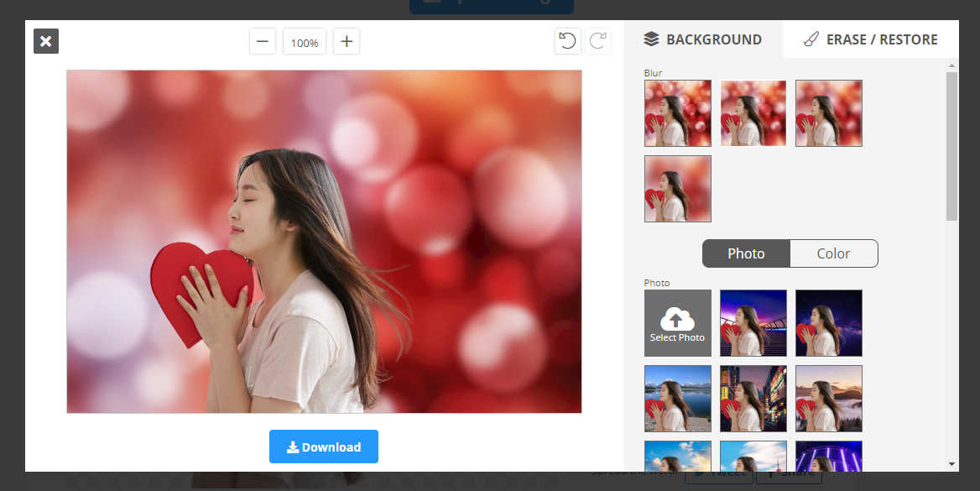Apply the starry night sky background
Screen dimensions: 980x491
point(829,323)
